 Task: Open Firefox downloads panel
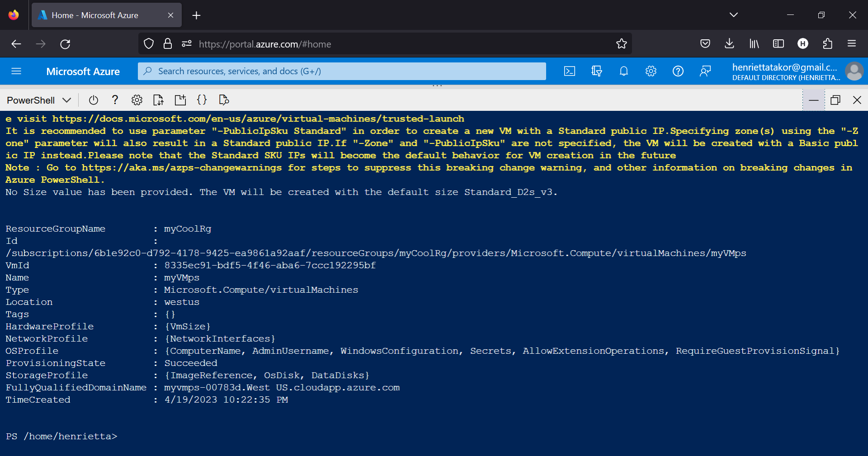729,44
